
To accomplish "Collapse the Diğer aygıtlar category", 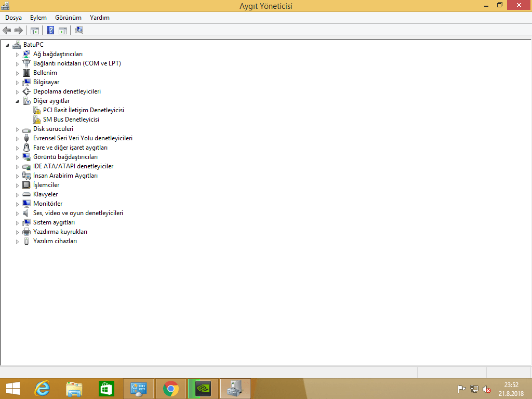I will pyautogui.click(x=17, y=101).
